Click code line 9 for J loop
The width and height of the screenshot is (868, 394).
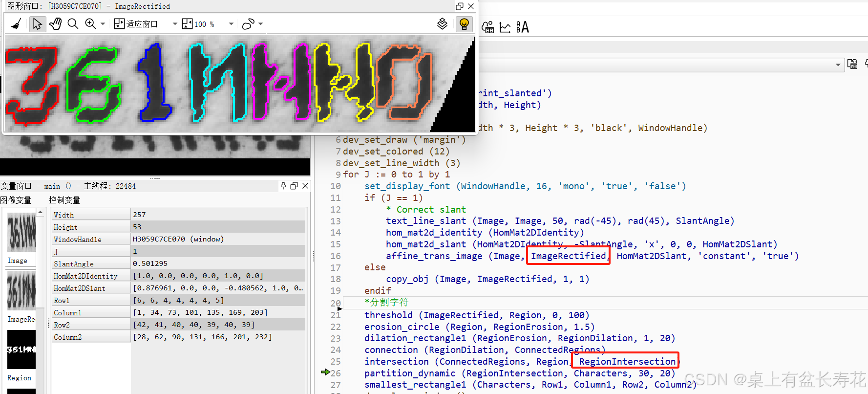point(397,175)
